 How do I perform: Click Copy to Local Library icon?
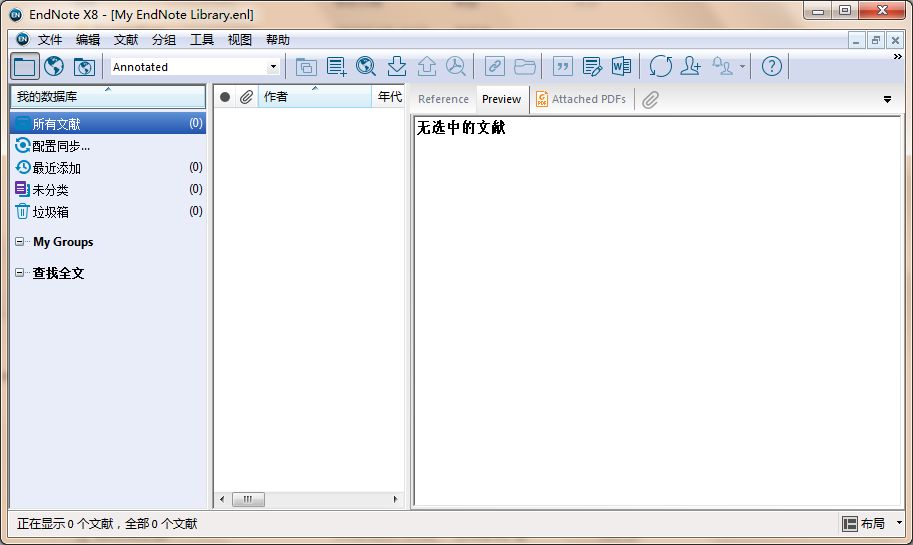click(306, 66)
